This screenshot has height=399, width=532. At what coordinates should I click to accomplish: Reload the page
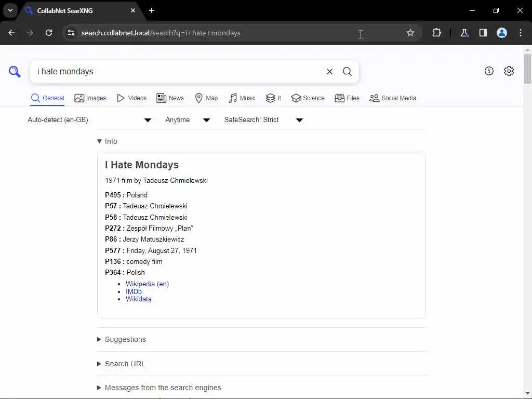click(49, 33)
